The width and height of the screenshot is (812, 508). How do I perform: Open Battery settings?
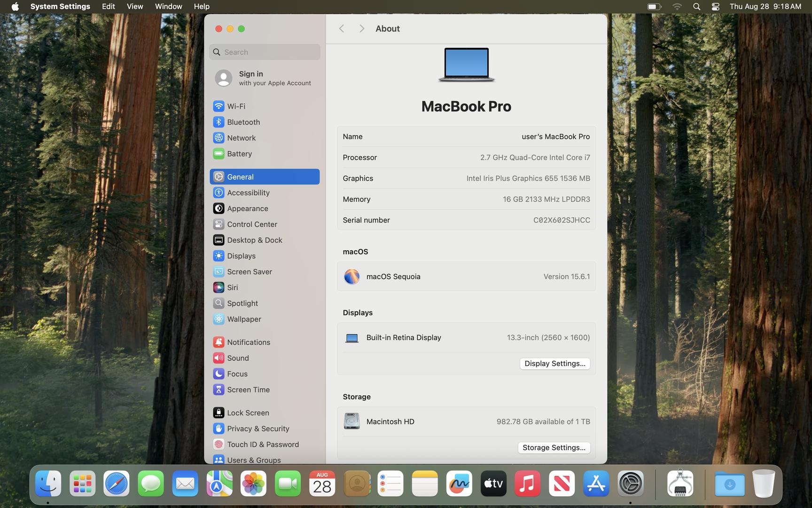265,154
